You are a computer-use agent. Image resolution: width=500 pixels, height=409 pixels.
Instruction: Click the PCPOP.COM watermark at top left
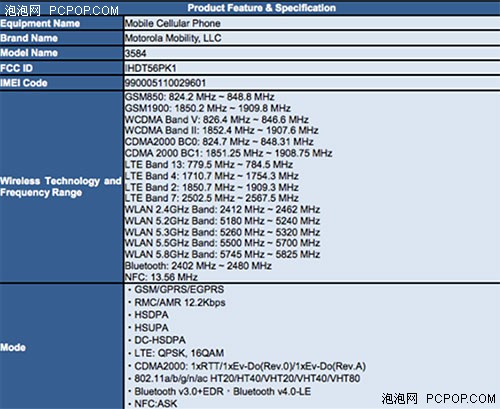[x=62, y=10]
